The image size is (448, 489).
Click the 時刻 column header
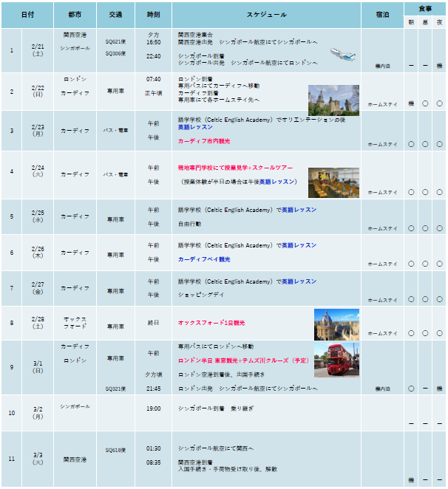[153, 15]
